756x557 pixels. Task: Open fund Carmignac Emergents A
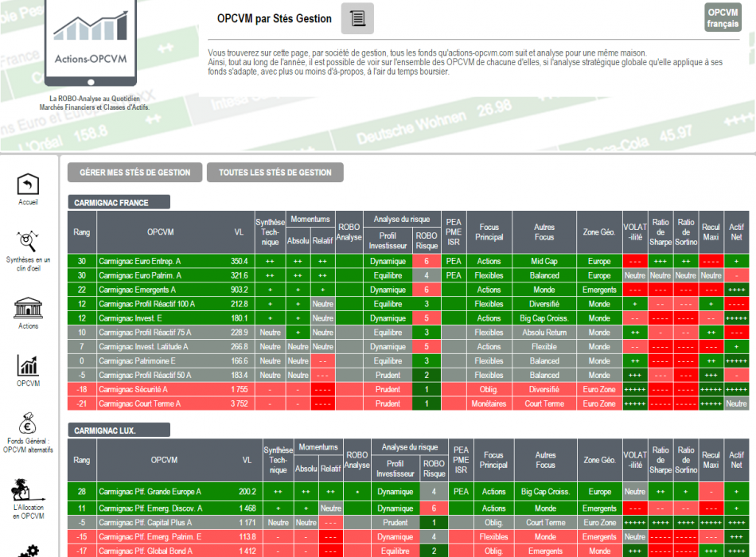point(138,290)
